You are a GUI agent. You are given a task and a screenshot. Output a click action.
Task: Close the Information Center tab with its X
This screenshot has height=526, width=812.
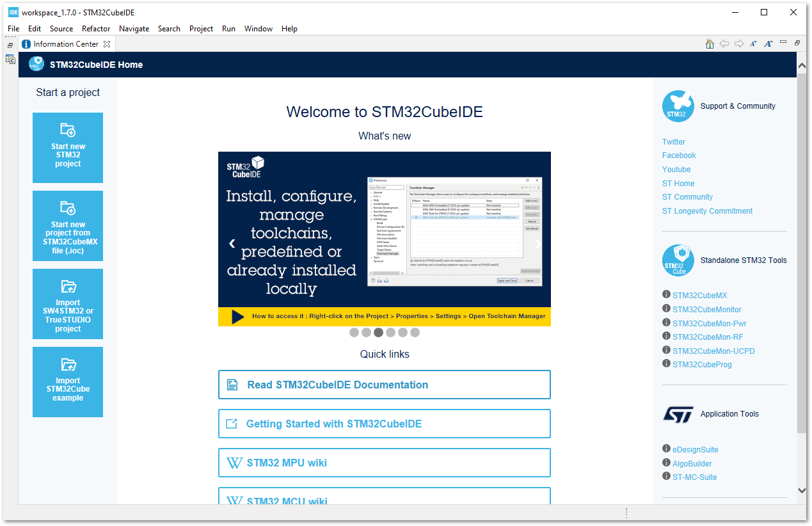pos(107,44)
